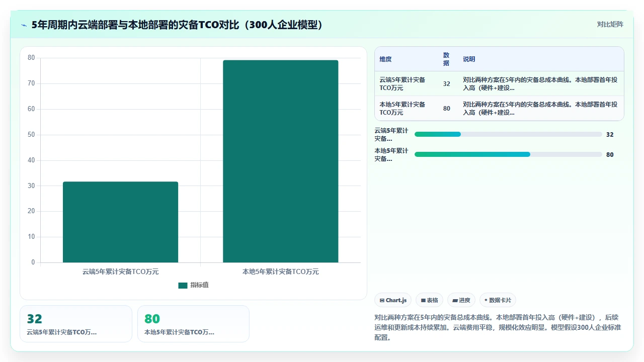
Task: Select the 数据卡片 tag chip
Action: 498,300
